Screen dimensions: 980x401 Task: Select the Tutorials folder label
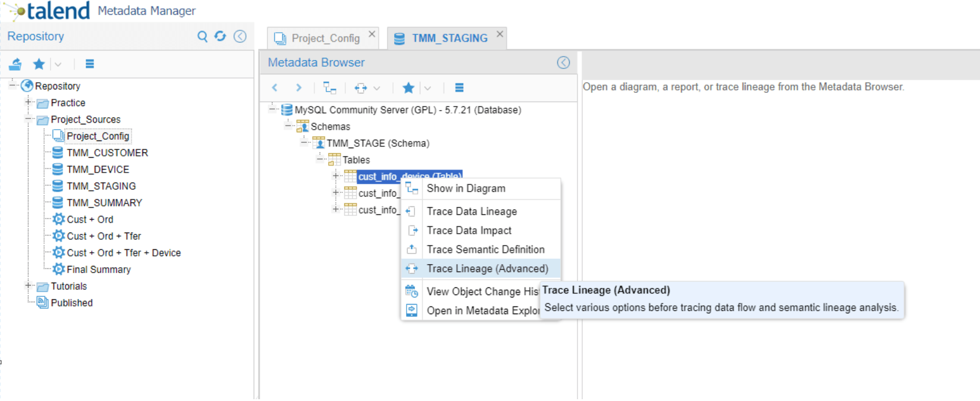click(x=69, y=286)
